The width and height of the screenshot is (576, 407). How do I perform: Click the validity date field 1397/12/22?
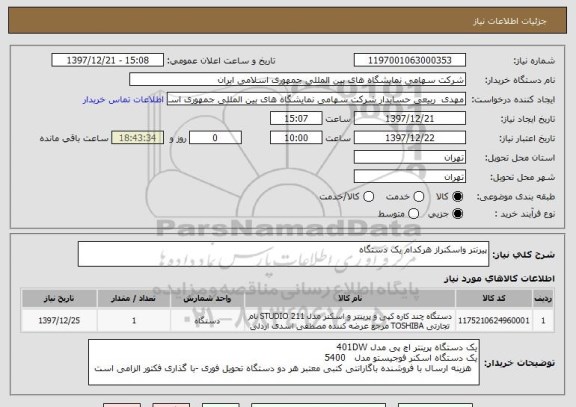coord(410,138)
